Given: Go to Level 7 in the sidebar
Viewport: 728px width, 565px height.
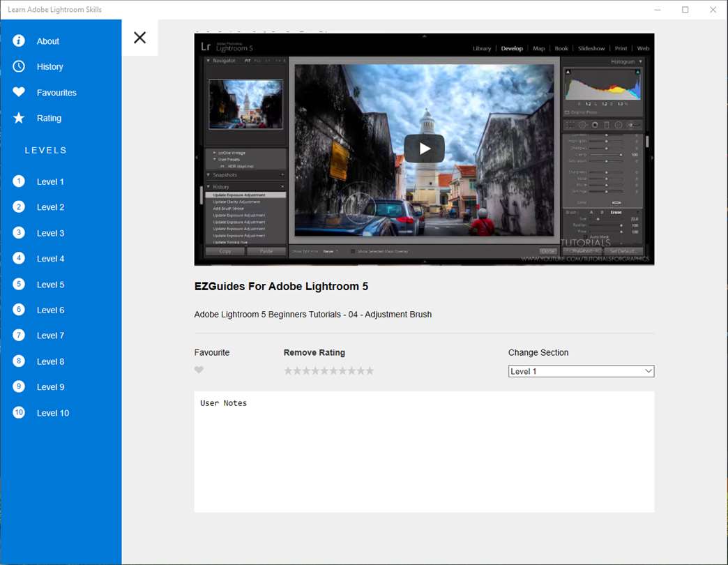Looking at the screenshot, I should [50, 336].
